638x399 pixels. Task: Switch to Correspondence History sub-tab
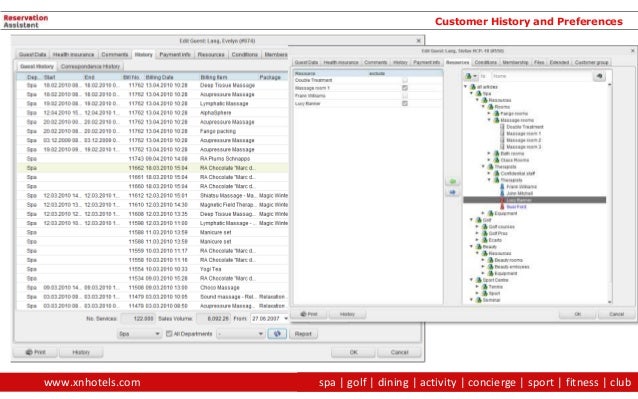pos(90,66)
